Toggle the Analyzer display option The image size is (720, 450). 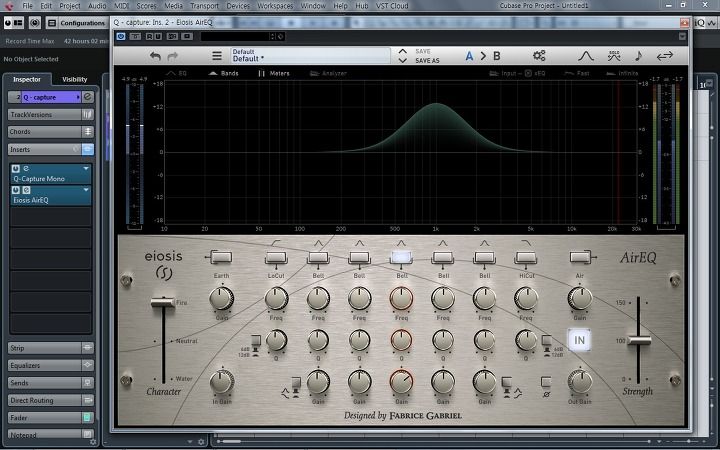328,73
